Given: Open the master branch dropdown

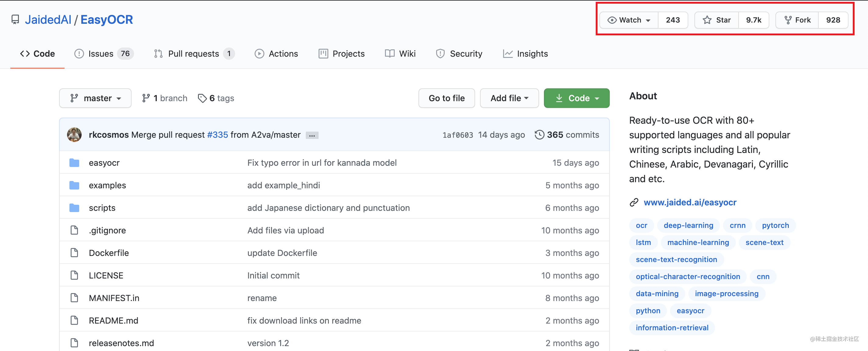Looking at the screenshot, I should pyautogui.click(x=95, y=98).
